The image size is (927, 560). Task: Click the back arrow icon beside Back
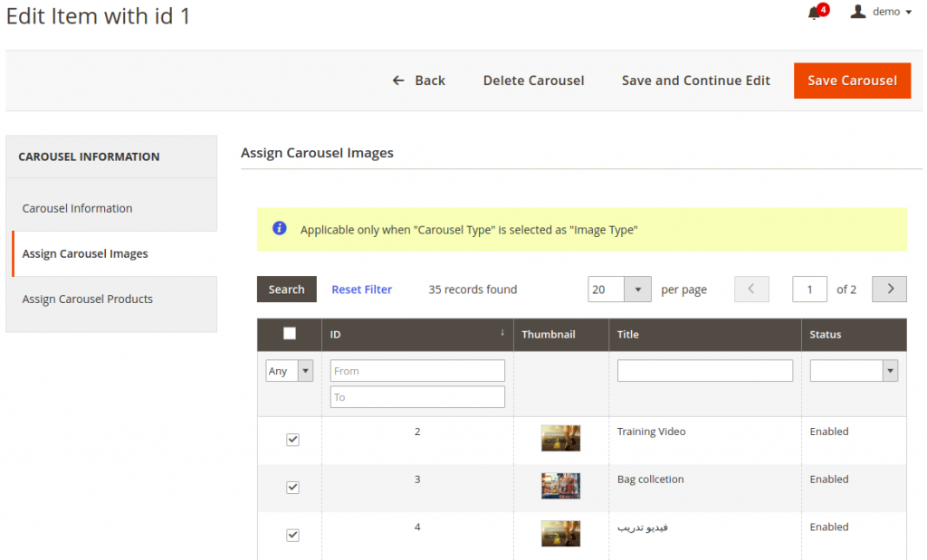click(x=397, y=80)
